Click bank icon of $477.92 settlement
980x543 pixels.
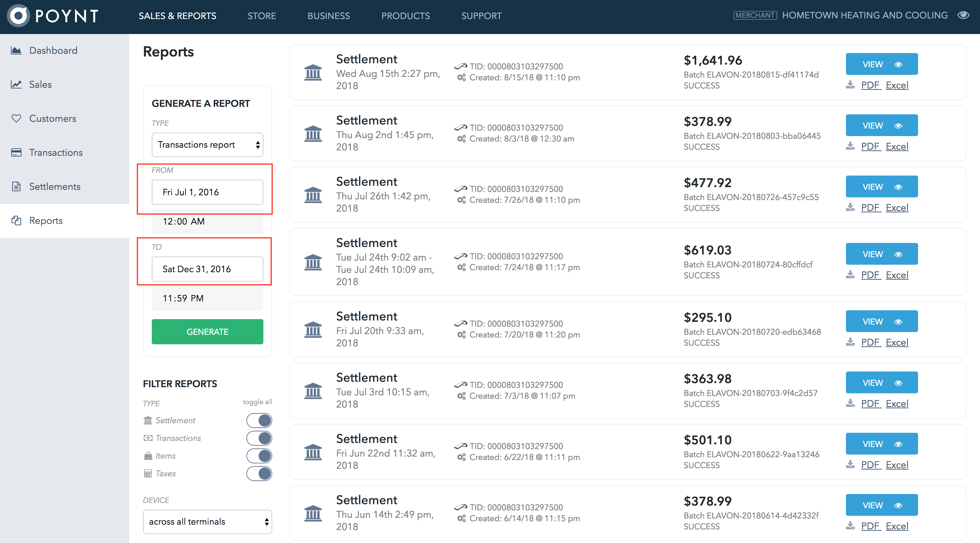(x=313, y=195)
